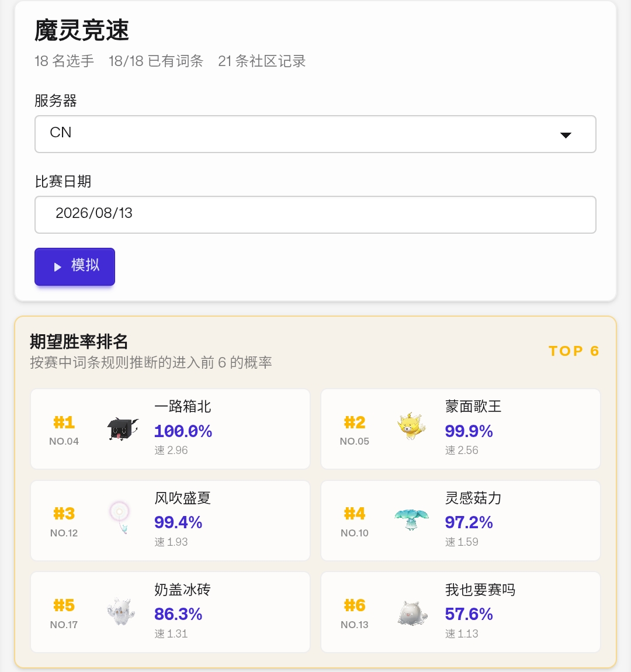
Task: Click the play triangle on 模拟 button
Action: coord(57,267)
